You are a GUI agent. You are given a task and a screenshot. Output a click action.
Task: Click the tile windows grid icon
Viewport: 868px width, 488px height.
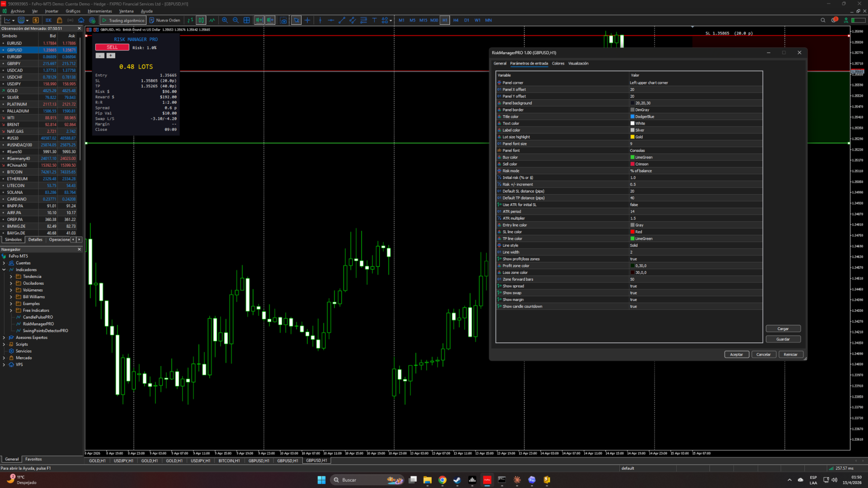(x=247, y=20)
